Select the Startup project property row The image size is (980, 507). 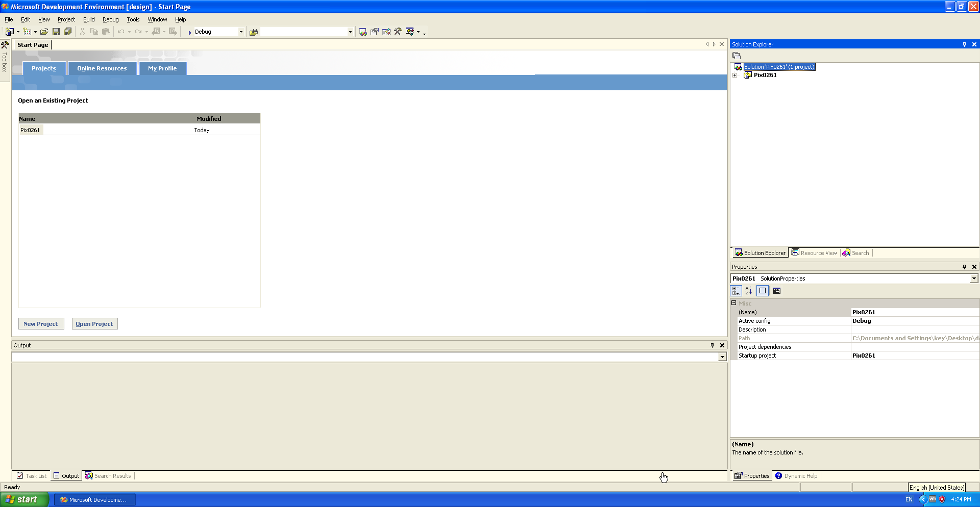pyautogui.click(x=855, y=356)
